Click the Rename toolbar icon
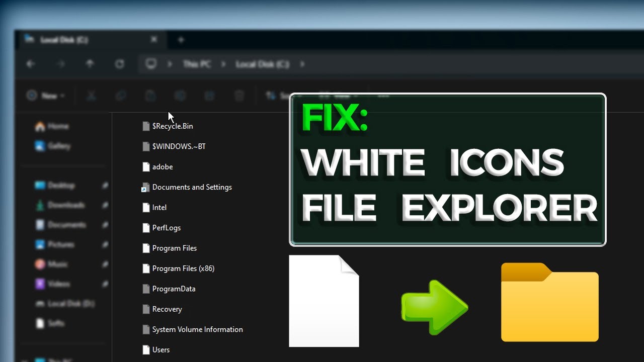Screen dimensions: 644x362 (x=180, y=95)
